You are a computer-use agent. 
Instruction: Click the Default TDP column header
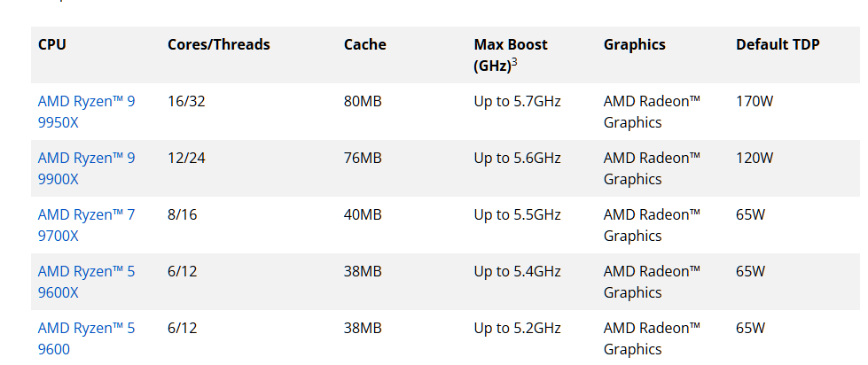778,44
